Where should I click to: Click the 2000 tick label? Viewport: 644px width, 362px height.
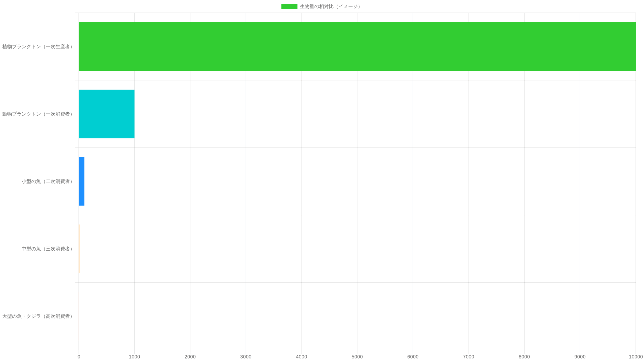190,357
